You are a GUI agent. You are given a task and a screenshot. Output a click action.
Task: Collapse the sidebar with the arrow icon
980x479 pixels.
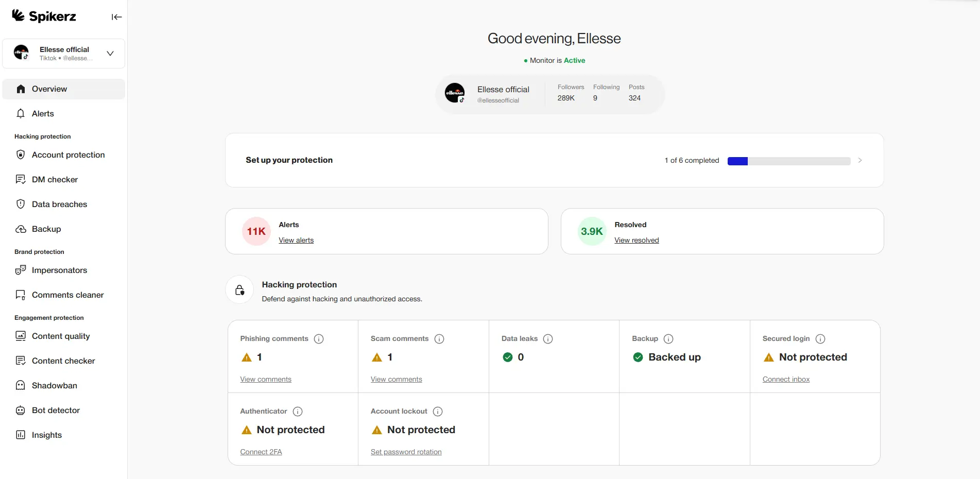[x=117, y=17]
